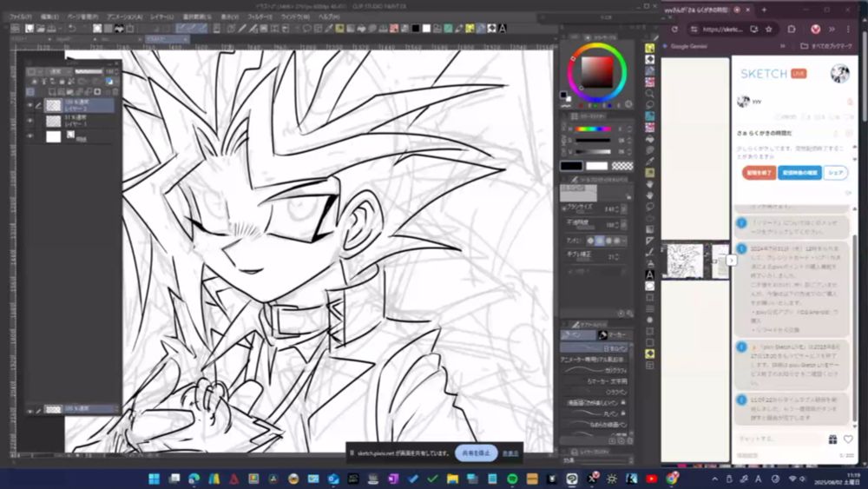Open the browser three-dot menu
The width and height of the screenshot is (868, 489).
848,30
